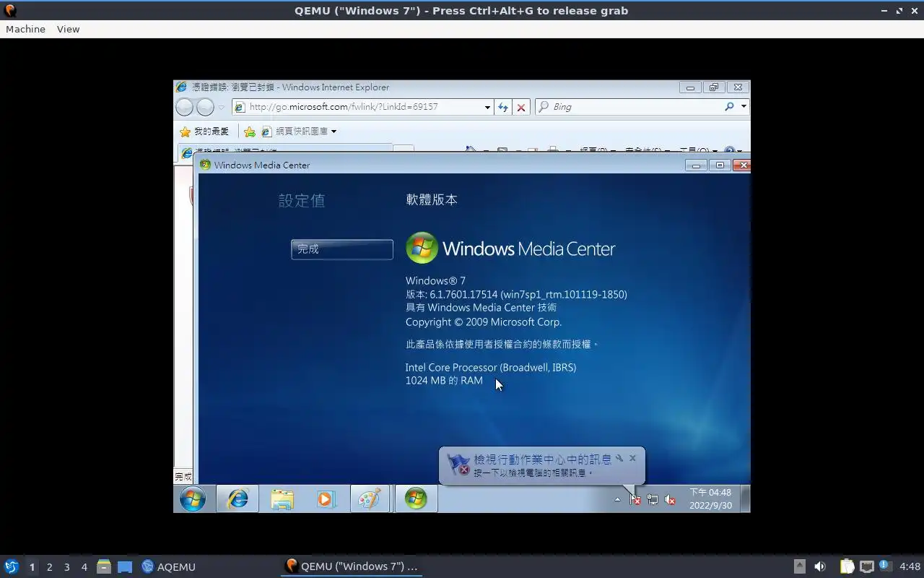Click add to favorites bar icon
924x578 pixels.
click(x=249, y=131)
